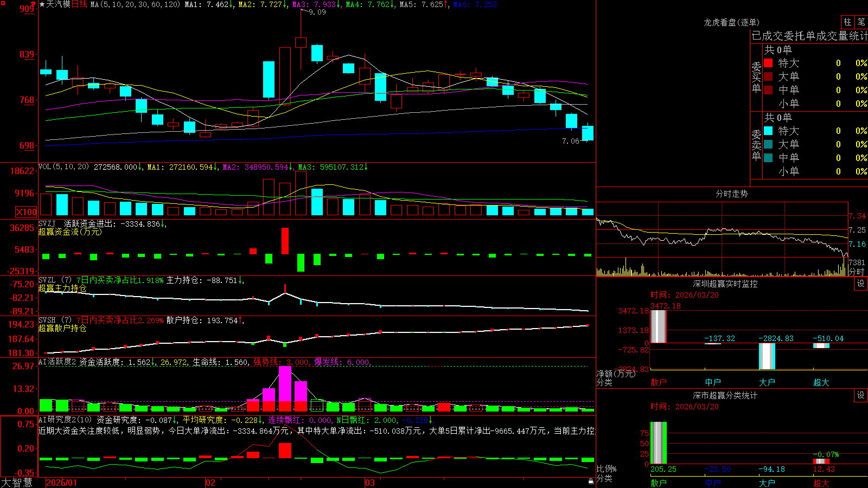The width and height of the screenshot is (868, 488).
Task: Click the teal 中单 sell order swatch
Action: (768, 158)
